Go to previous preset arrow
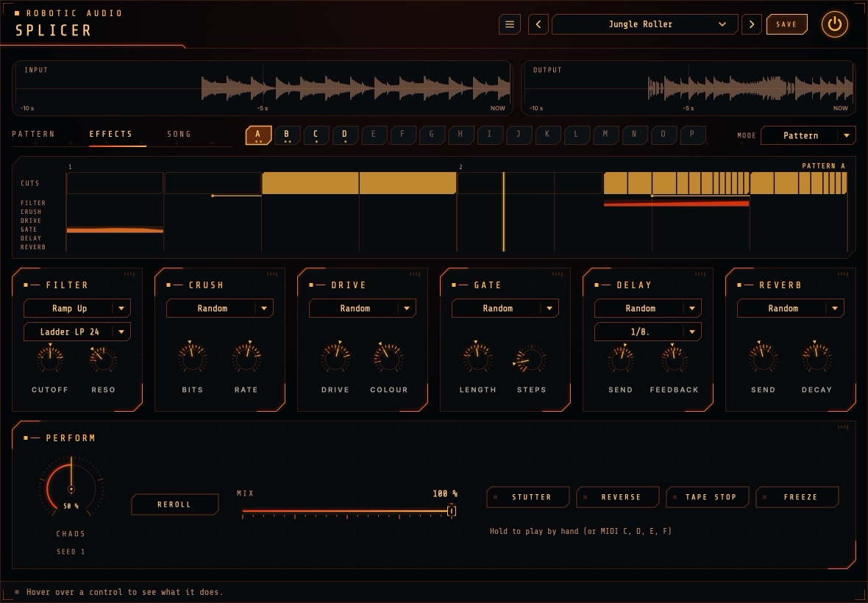868x603 pixels. (x=538, y=24)
